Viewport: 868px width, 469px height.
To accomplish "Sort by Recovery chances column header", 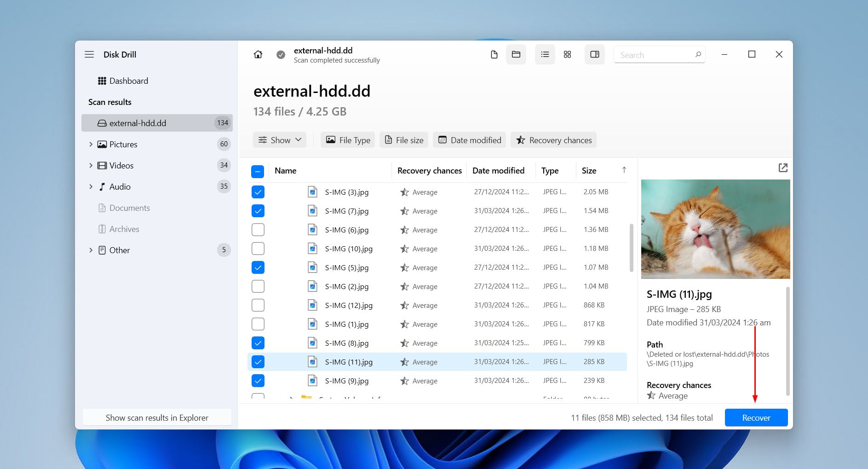I will [429, 170].
